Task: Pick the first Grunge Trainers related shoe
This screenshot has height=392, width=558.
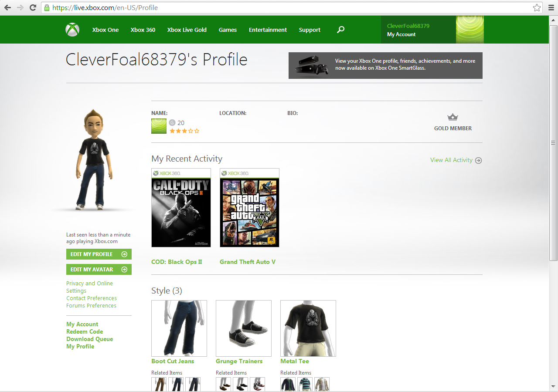Action: (223, 384)
